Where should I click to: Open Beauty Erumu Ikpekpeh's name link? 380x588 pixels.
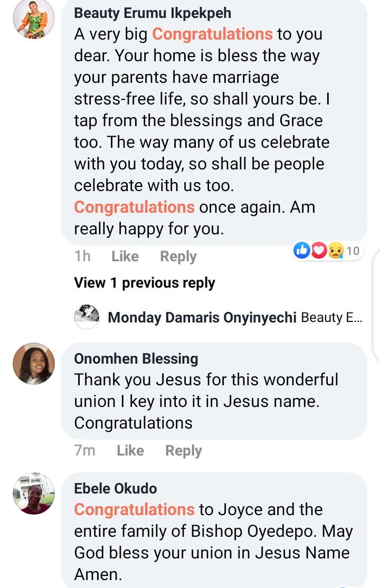click(x=153, y=13)
